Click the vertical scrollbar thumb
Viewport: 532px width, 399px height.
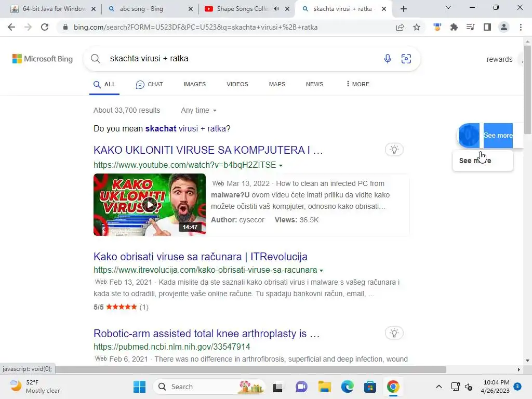527,89
